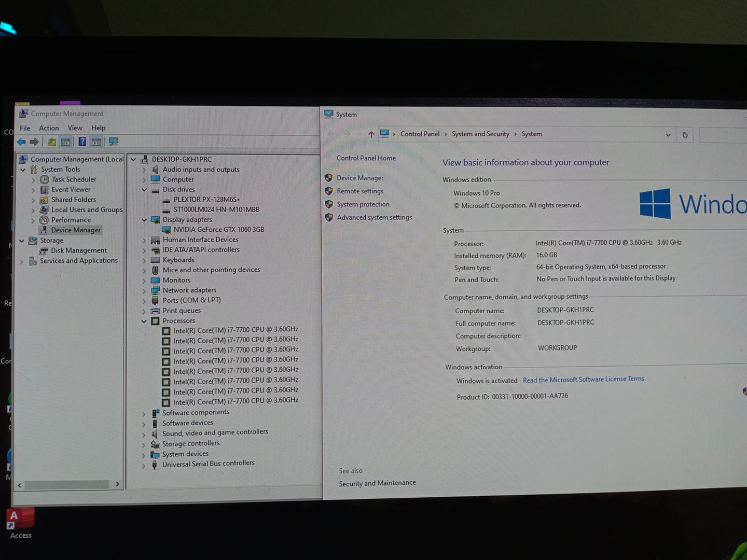
Task: Open Remote settings link
Action: tap(360, 191)
